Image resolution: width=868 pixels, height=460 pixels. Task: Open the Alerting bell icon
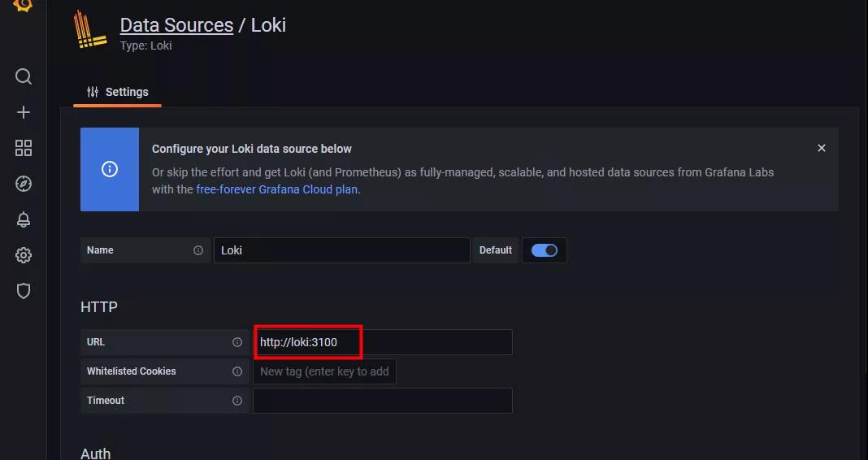(24, 219)
